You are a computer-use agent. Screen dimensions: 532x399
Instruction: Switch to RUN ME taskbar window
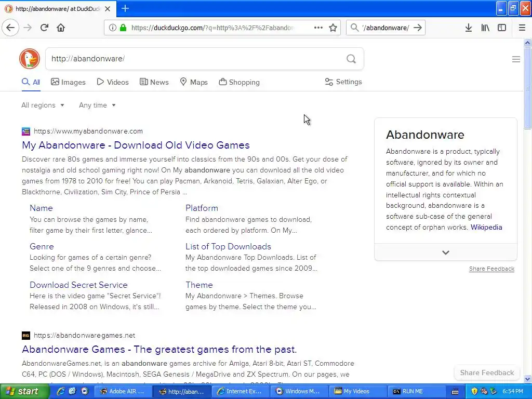416,391
